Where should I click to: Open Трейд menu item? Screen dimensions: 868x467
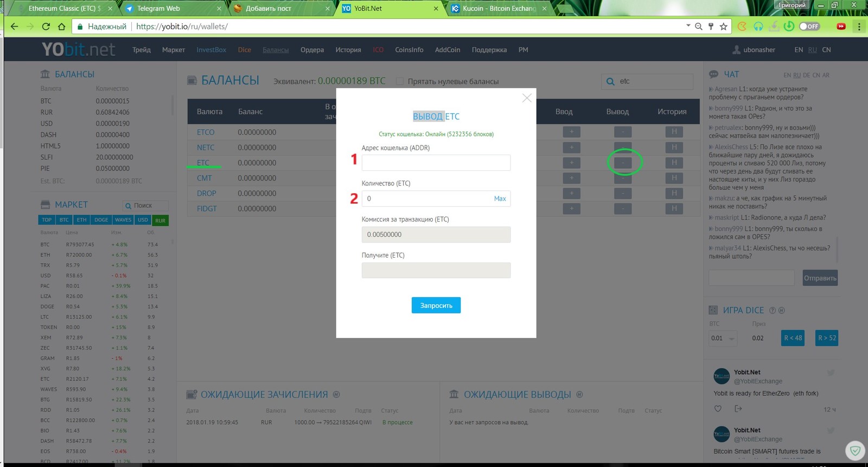tap(142, 49)
